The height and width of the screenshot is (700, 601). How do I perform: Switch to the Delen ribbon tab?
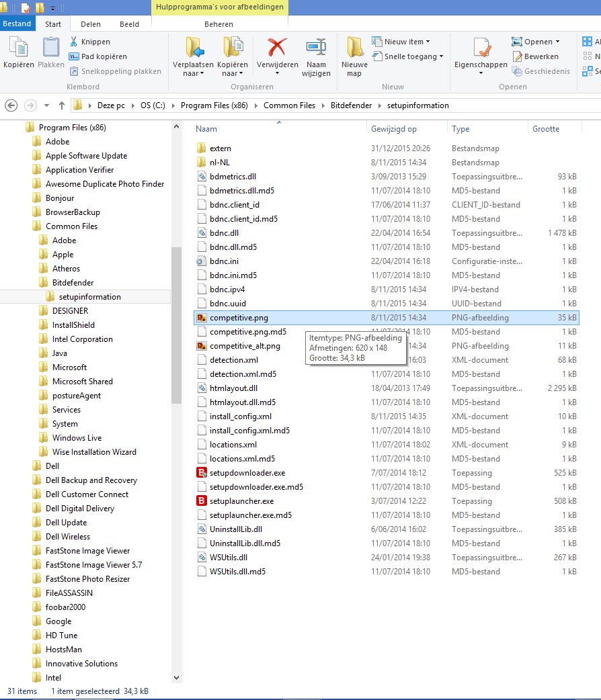pyautogui.click(x=91, y=24)
